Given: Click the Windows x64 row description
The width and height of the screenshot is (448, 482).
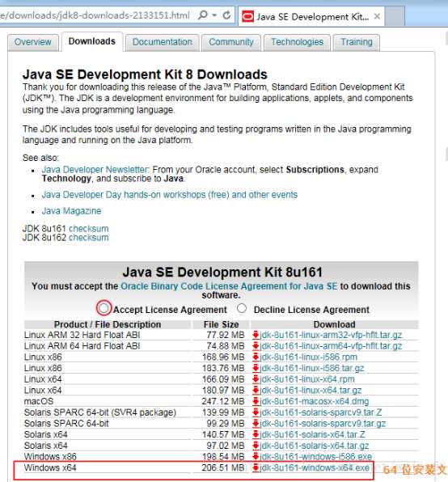Looking at the screenshot, I should [x=50, y=467].
